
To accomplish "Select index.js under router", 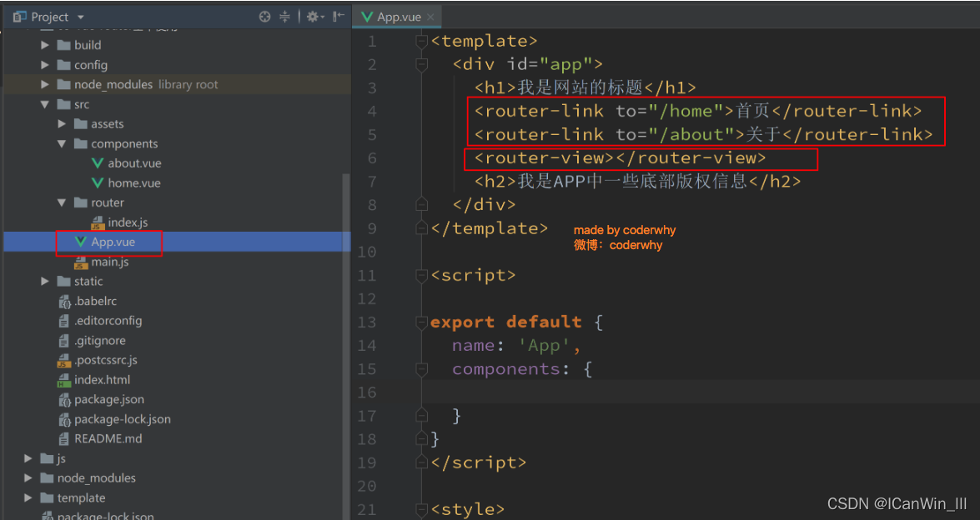I will 128,222.
